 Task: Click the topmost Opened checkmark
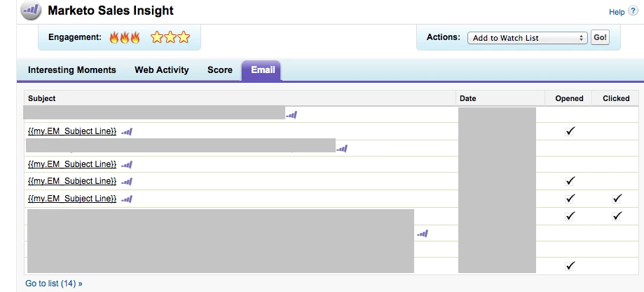(570, 131)
